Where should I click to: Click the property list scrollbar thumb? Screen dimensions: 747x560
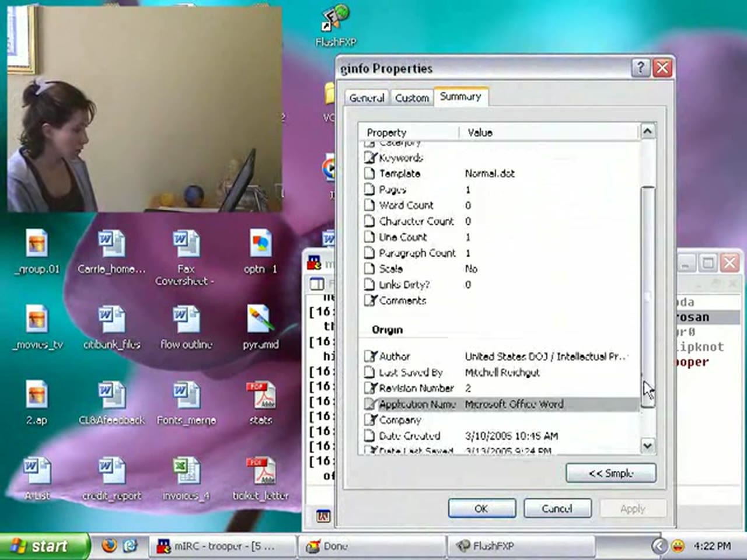coord(647,297)
